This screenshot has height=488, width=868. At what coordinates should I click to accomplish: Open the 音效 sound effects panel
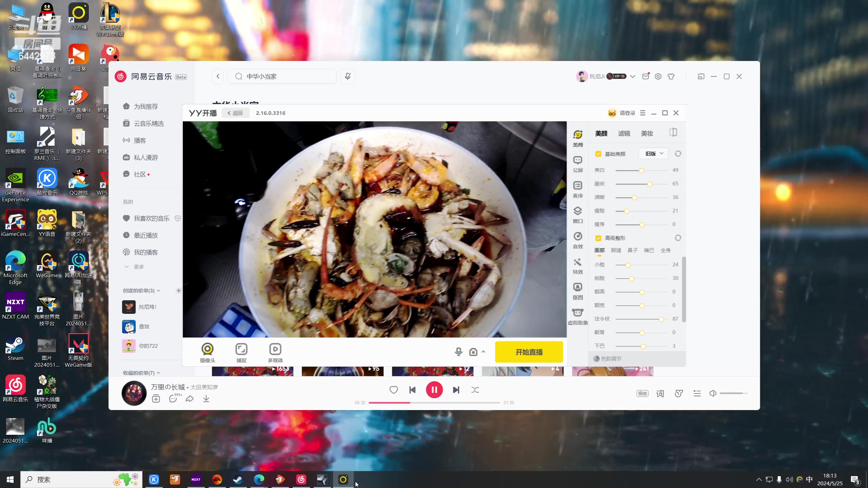coord(578,240)
